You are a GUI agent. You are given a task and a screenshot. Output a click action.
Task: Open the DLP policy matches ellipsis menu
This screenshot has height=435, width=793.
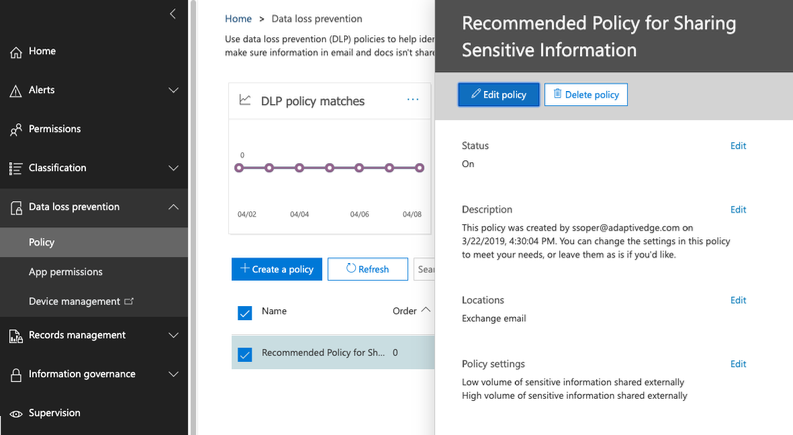click(413, 100)
